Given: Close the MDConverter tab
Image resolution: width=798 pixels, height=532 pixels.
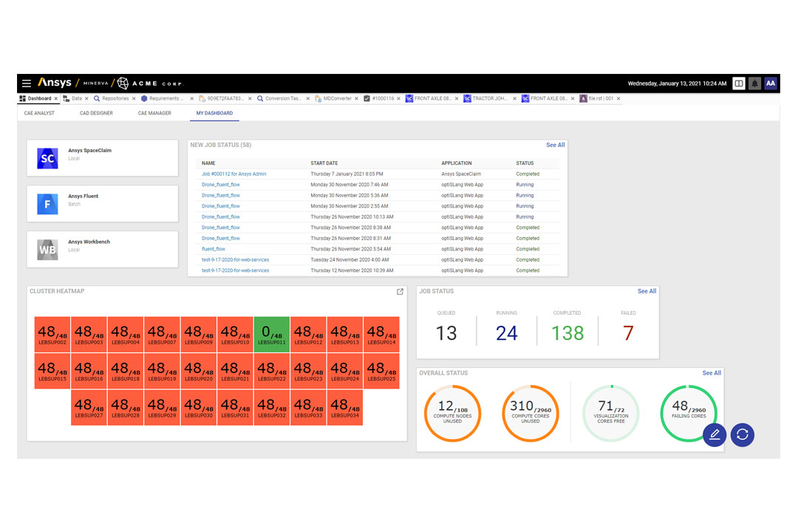Looking at the screenshot, I should coord(358,98).
